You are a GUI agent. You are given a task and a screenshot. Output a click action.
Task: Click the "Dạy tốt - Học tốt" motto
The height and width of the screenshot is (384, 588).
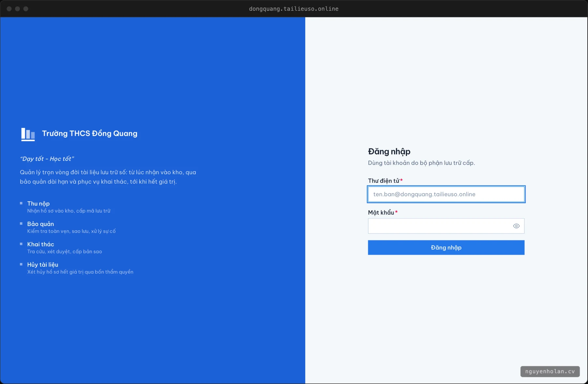tap(47, 159)
